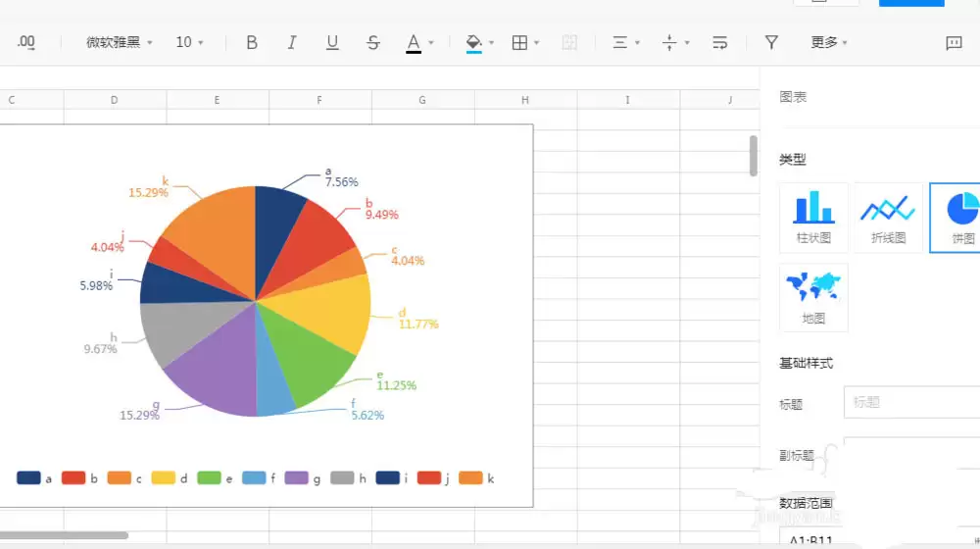This screenshot has width=980, height=549.
Task: Click the fill color bucket swatch
Action: pyautogui.click(x=474, y=42)
